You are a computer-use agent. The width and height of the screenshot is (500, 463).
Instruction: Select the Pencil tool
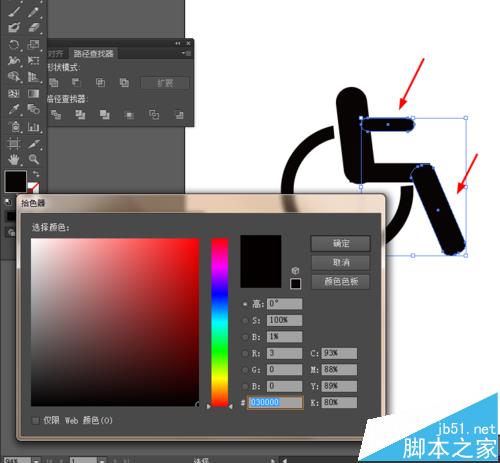pyautogui.click(x=33, y=11)
